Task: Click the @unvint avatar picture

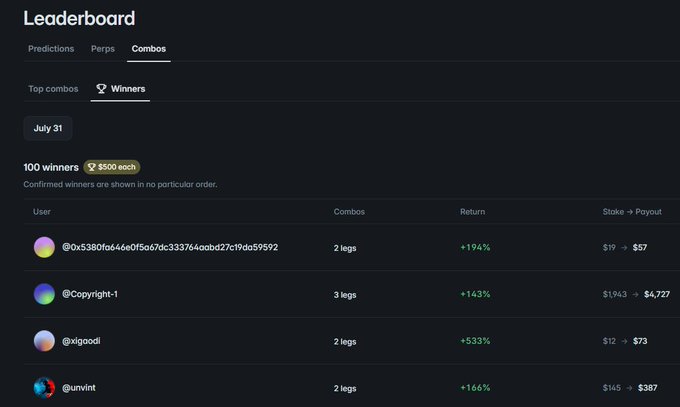Action: tap(44, 388)
